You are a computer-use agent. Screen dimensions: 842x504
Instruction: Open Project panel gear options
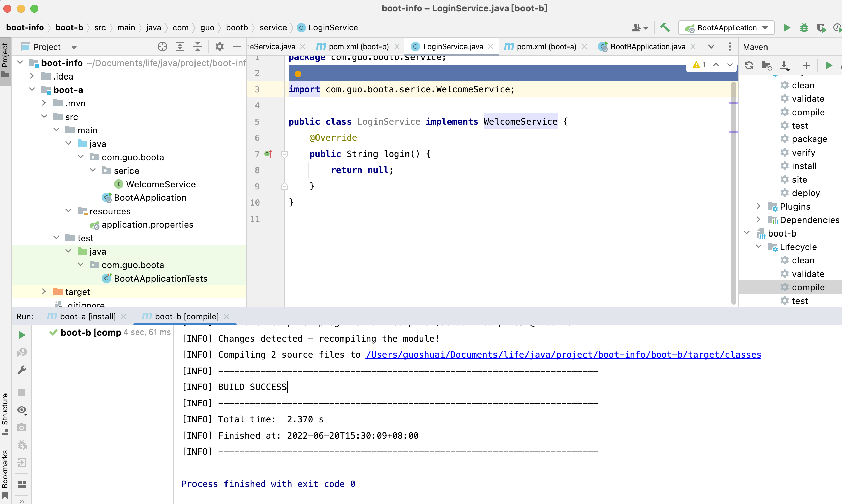(x=219, y=46)
